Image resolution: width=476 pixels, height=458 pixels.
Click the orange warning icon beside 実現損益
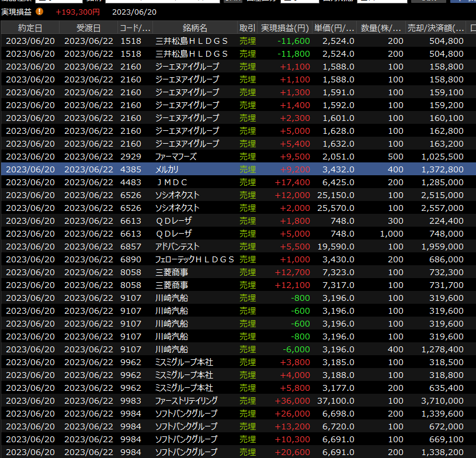coord(39,11)
